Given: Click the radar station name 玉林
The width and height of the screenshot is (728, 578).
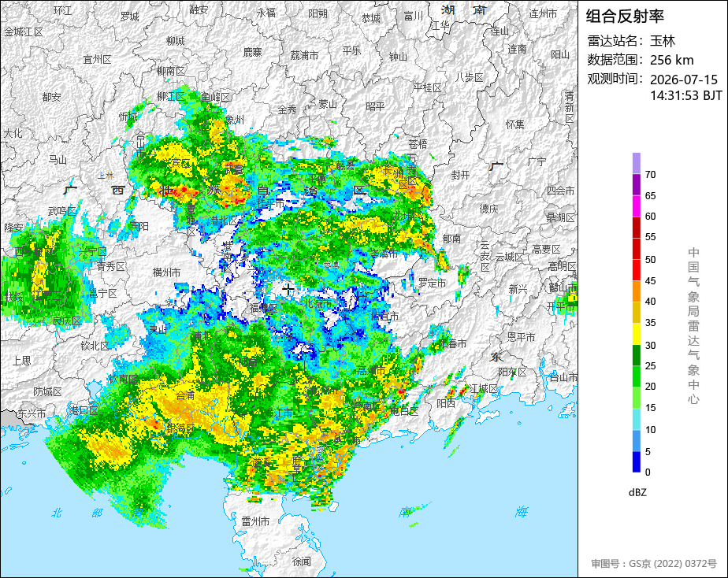Looking at the screenshot, I should coord(662,41).
